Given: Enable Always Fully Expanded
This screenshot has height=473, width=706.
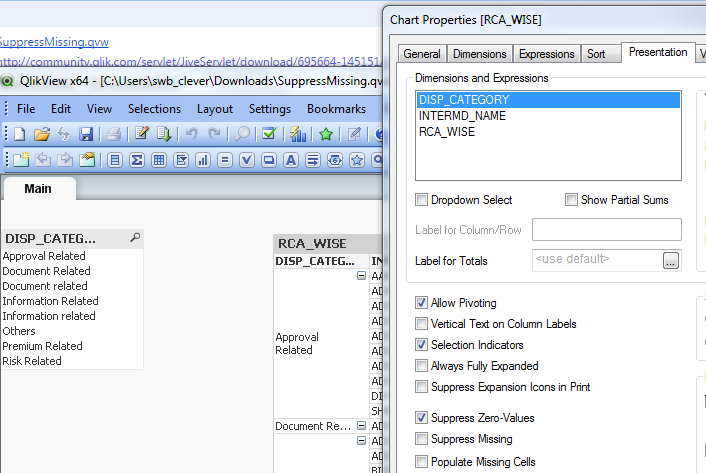Looking at the screenshot, I should click(x=421, y=365).
